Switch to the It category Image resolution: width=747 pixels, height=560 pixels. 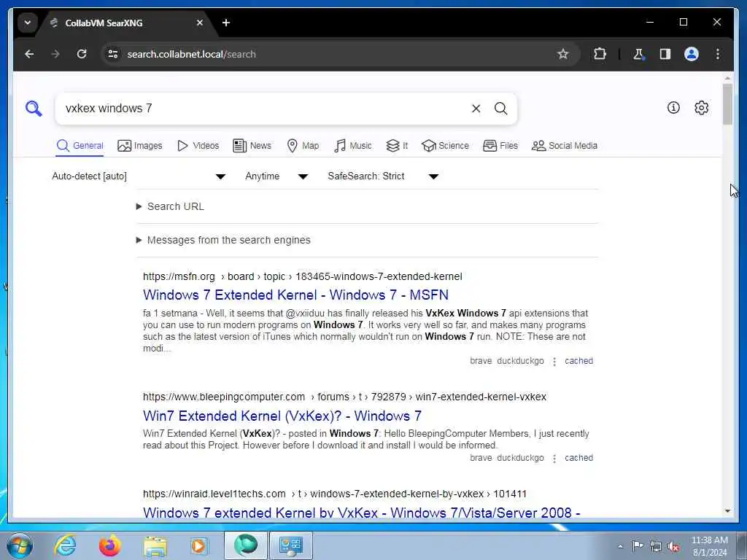pyautogui.click(x=397, y=146)
